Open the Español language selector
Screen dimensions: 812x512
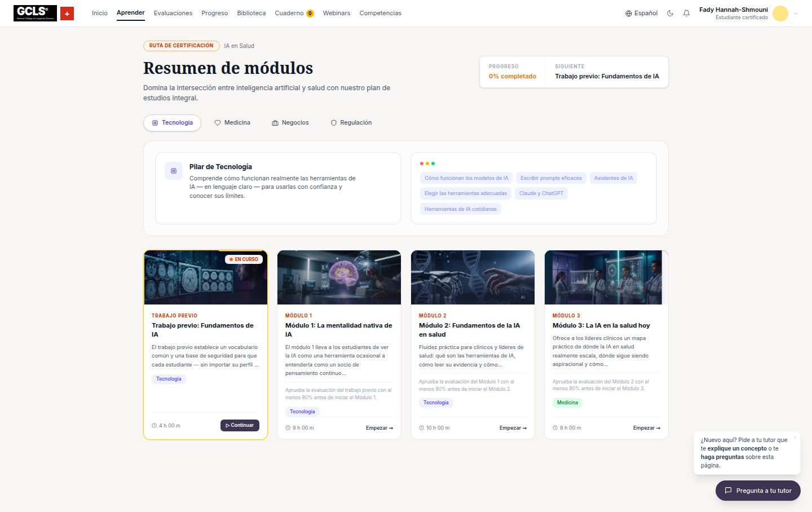coord(641,13)
